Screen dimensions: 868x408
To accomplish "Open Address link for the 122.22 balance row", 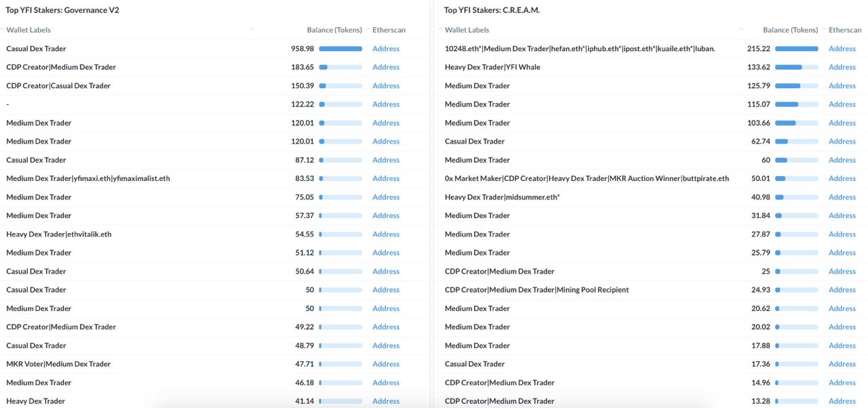I will pos(386,104).
